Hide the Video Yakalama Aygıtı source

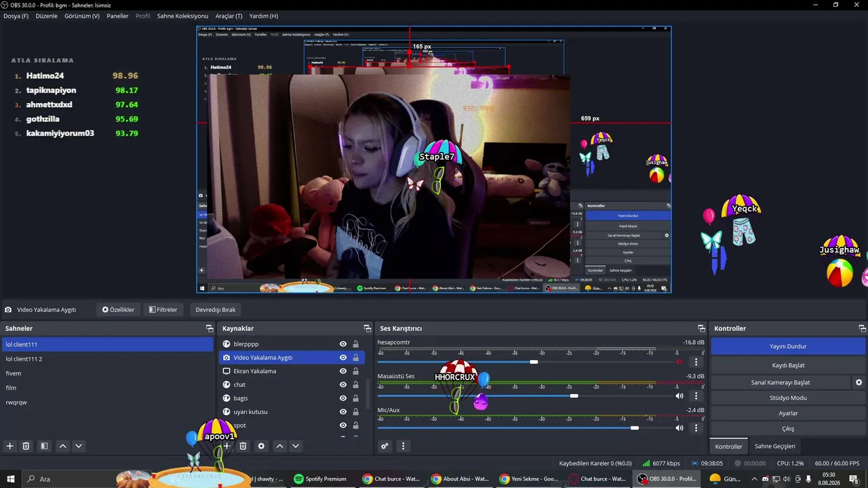click(343, 358)
